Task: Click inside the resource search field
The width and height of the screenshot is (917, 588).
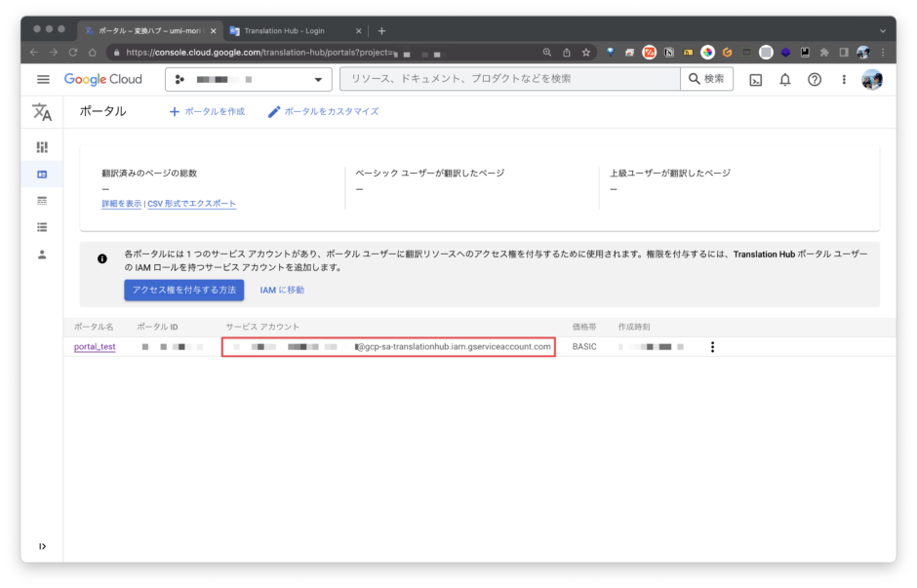Action: click(x=507, y=80)
